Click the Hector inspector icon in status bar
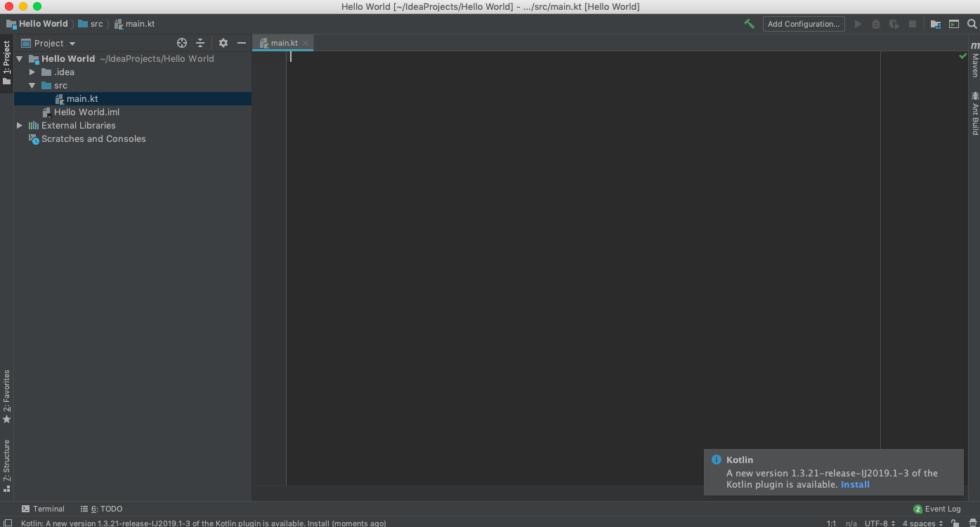This screenshot has height=527, width=980. click(972, 523)
